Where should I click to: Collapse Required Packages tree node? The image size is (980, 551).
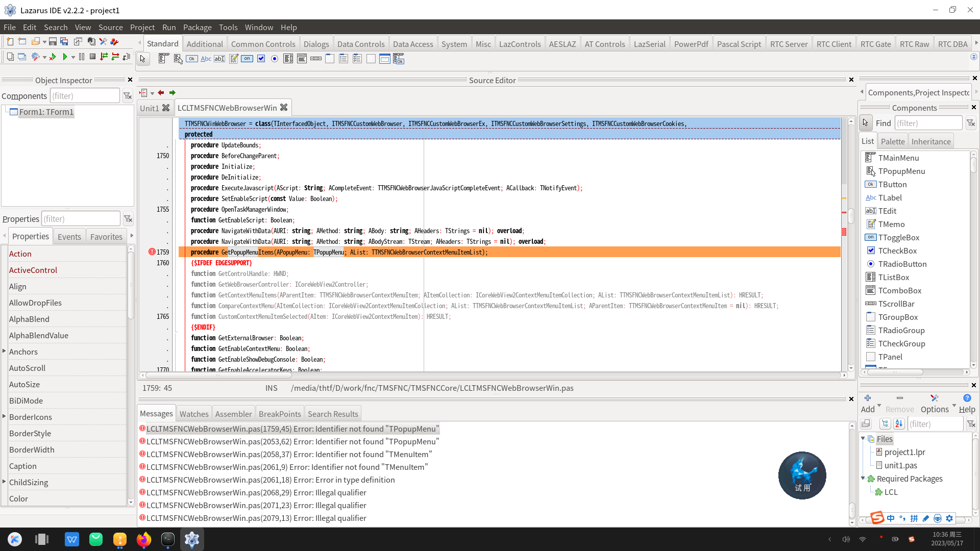point(863,479)
